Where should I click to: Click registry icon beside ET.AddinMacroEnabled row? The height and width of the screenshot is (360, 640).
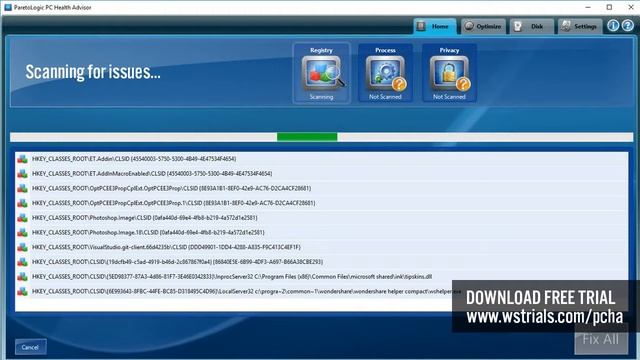tap(22, 173)
